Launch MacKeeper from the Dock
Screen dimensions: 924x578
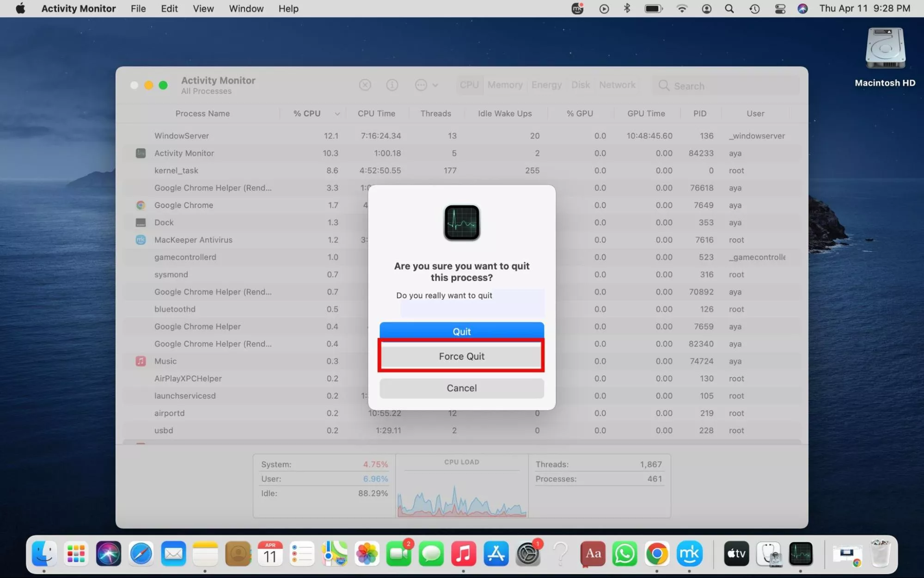[689, 553]
